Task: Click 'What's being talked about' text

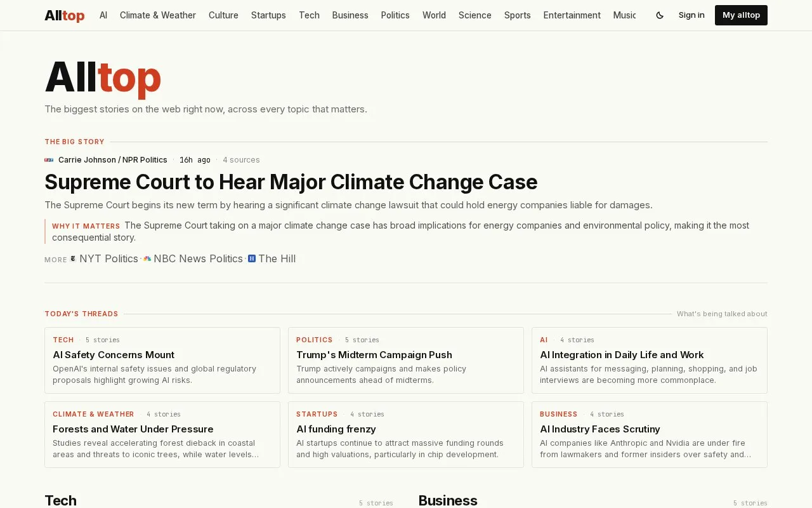Action: [x=722, y=314]
